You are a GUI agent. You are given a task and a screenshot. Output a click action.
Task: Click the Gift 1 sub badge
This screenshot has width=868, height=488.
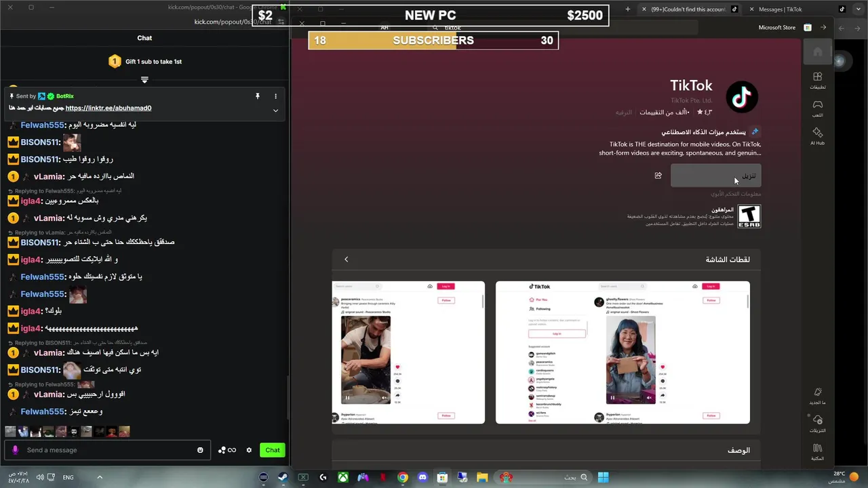pos(115,62)
